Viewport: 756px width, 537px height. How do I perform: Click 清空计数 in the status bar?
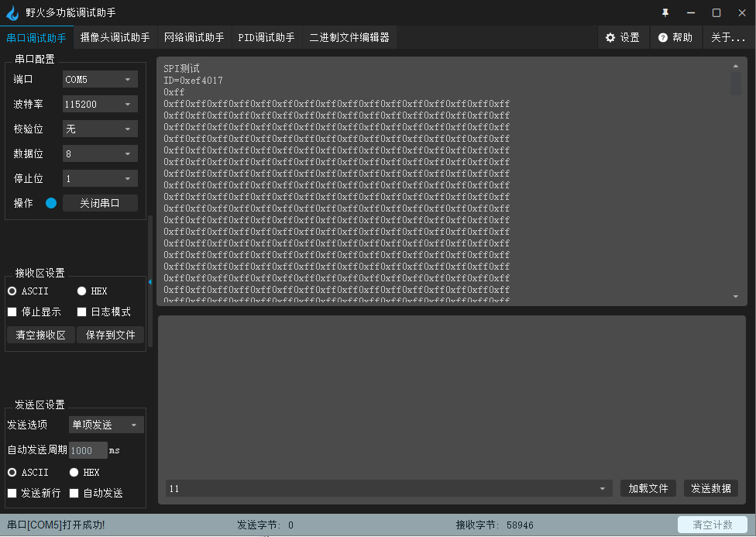(712, 524)
